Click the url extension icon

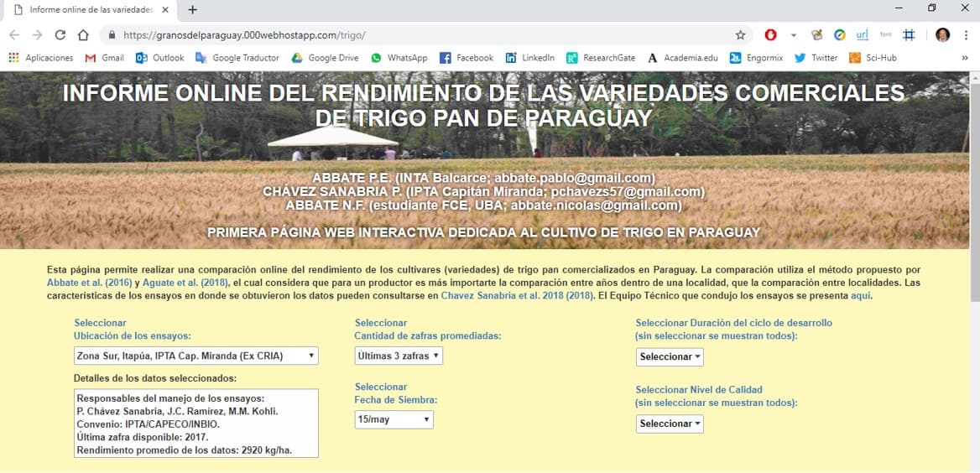coord(862,35)
